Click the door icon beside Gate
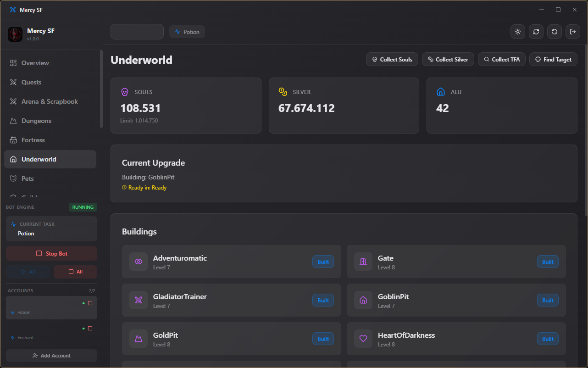The height and width of the screenshot is (368, 588). [x=363, y=262]
